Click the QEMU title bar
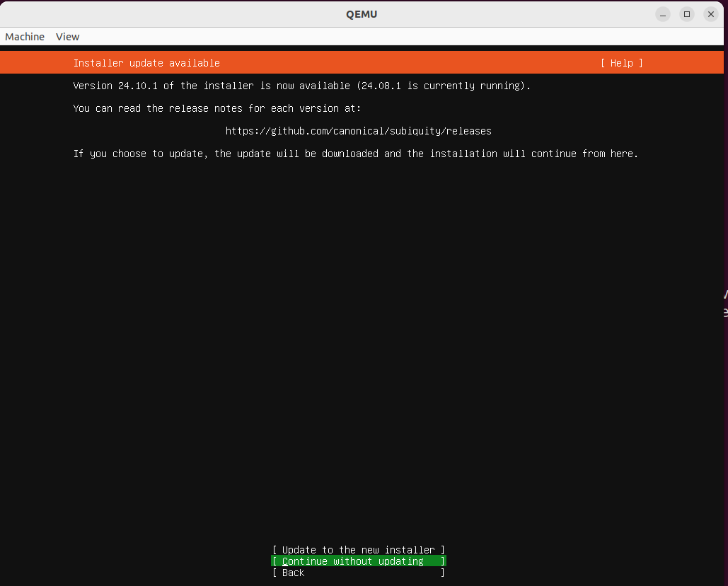 tap(362, 13)
